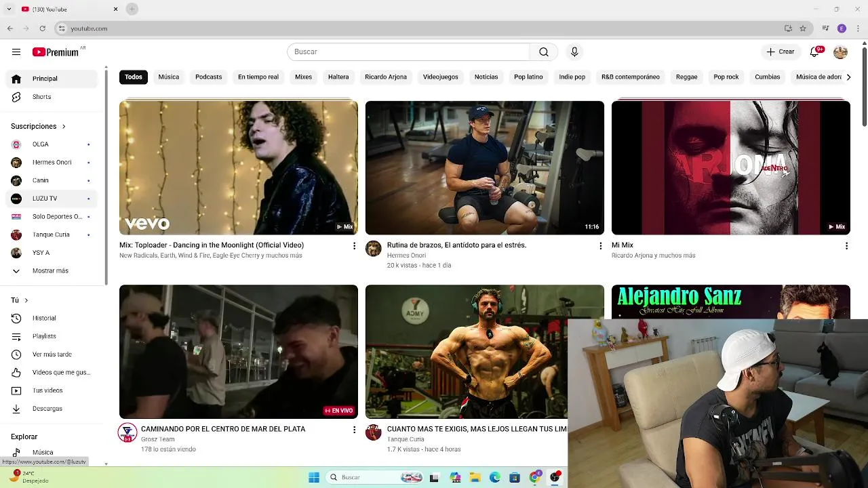The height and width of the screenshot is (488, 868).
Task: Select the Música filter chip
Action: coord(169,77)
